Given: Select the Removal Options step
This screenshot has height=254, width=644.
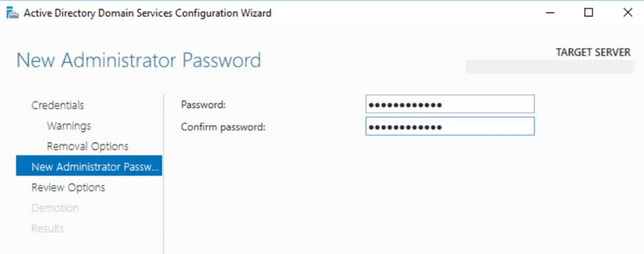Looking at the screenshot, I should [x=87, y=146].
